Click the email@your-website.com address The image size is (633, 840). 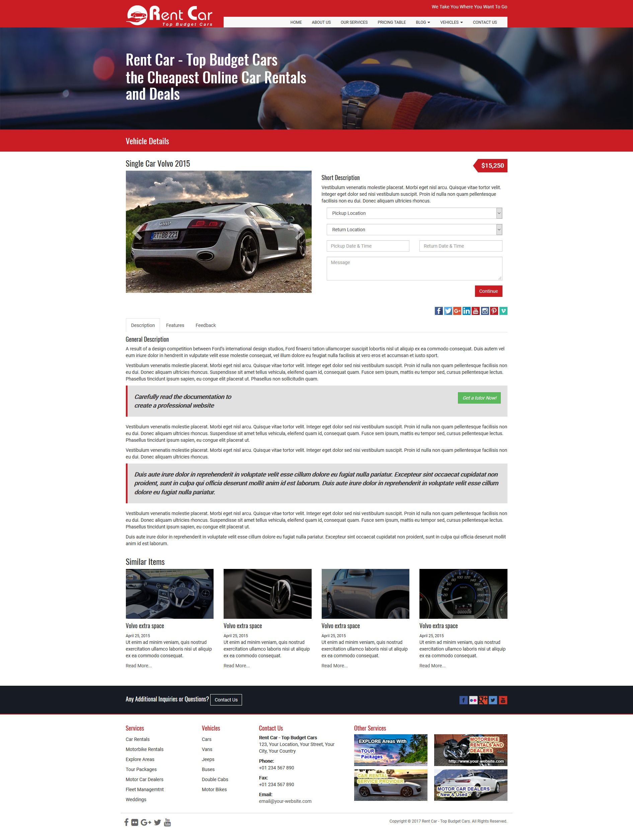(285, 801)
